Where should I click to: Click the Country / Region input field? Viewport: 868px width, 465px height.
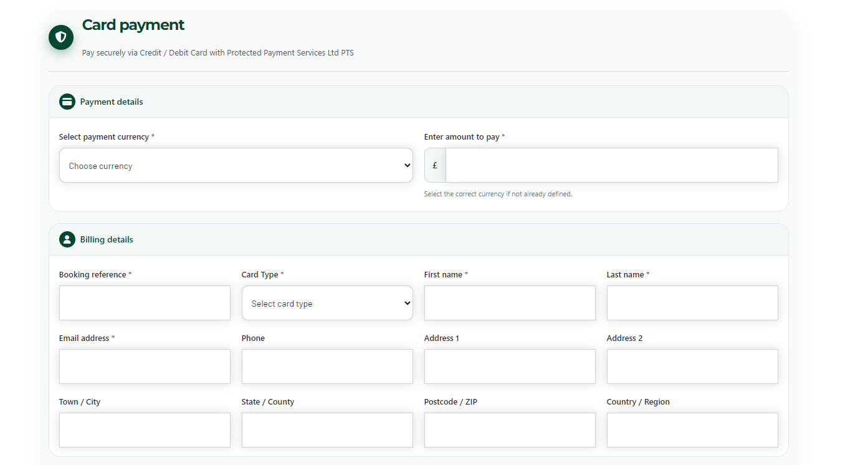tap(692, 430)
